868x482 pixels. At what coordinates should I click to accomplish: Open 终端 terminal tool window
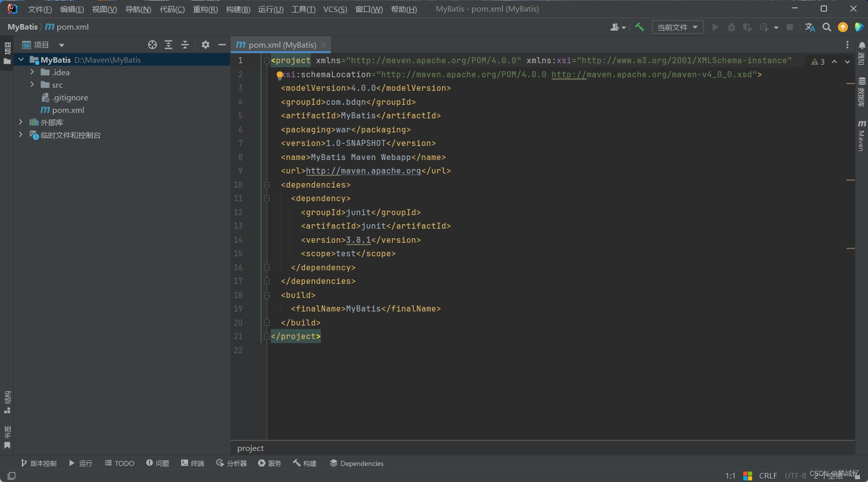pos(193,463)
